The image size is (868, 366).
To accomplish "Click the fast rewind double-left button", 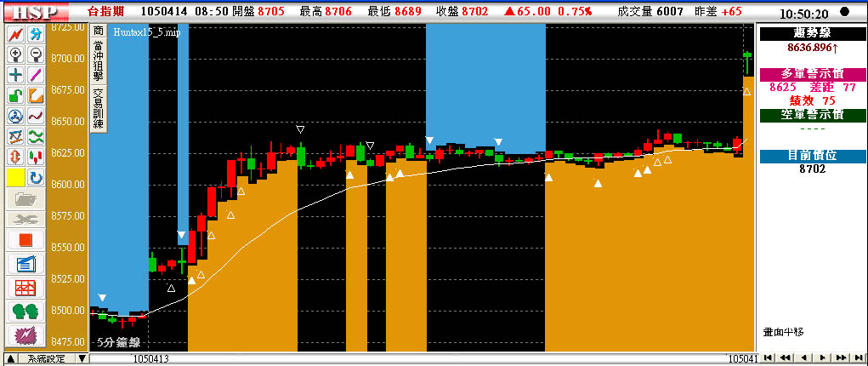I will 785,357.
